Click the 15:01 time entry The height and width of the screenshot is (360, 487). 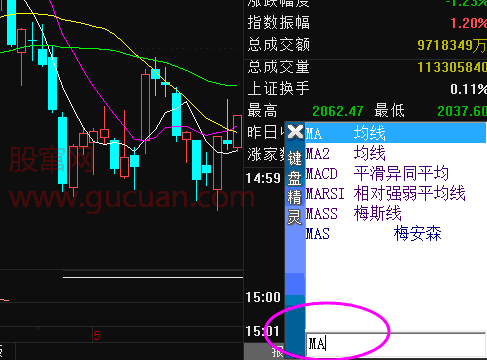pyautogui.click(x=263, y=332)
